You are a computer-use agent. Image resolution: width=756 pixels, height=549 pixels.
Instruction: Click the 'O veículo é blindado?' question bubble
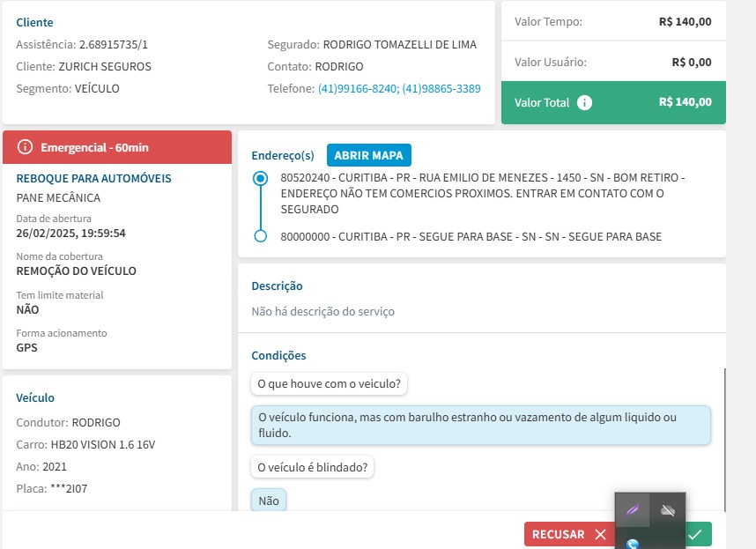tap(313, 467)
